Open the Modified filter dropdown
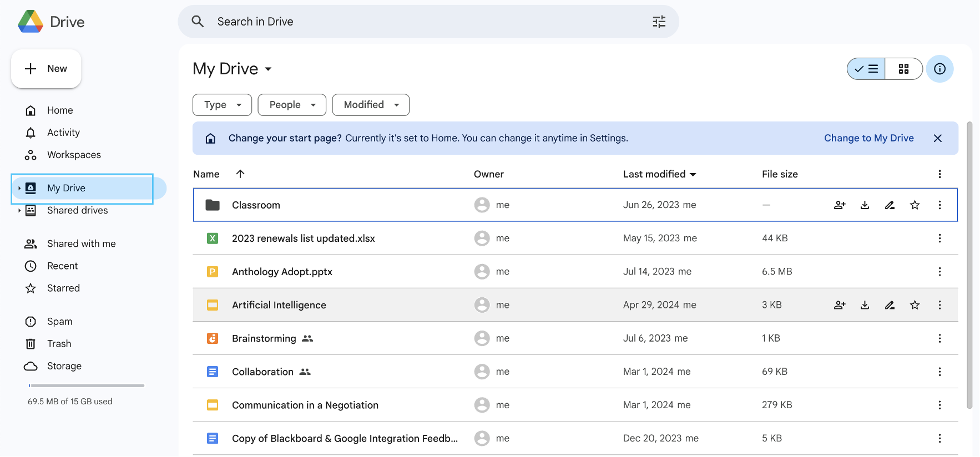The image size is (980, 457). tap(371, 105)
